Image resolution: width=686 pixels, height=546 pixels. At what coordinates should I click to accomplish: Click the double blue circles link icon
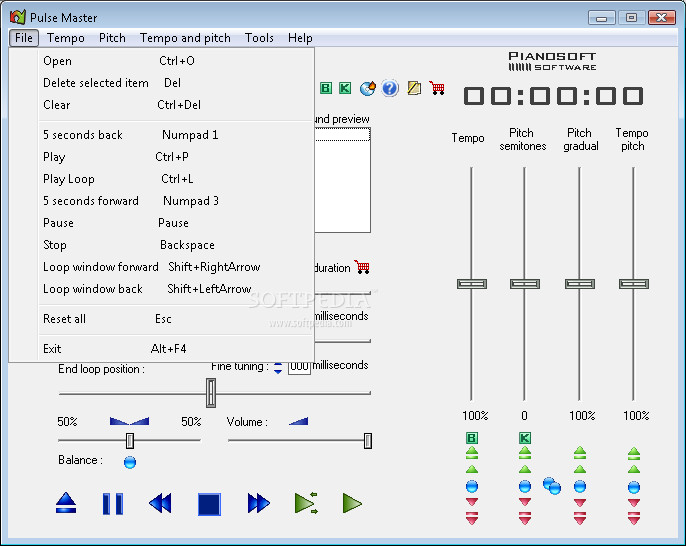552,486
